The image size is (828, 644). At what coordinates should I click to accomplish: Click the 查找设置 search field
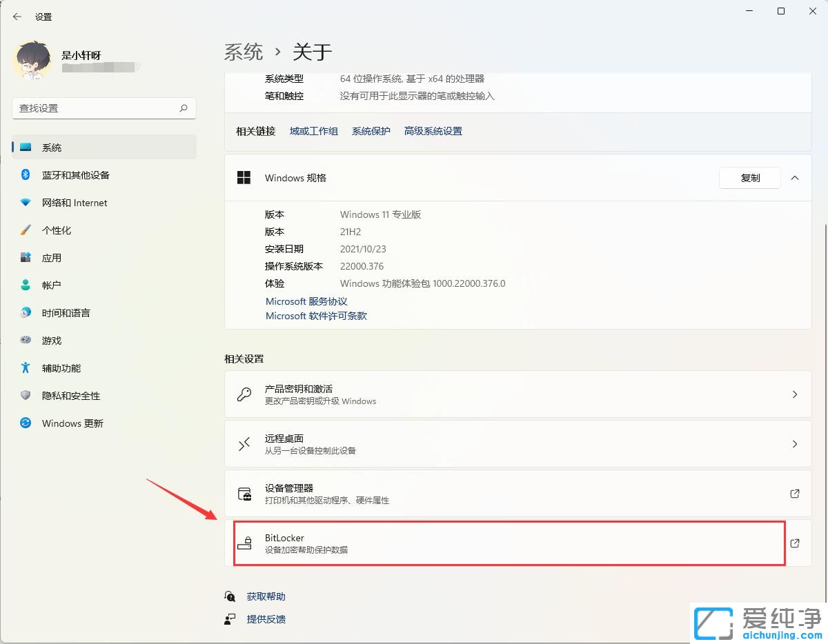click(x=97, y=108)
